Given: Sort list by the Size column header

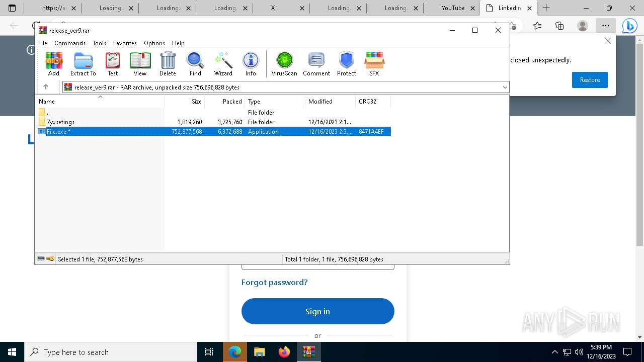Looking at the screenshot, I should click(x=185, y=102).
